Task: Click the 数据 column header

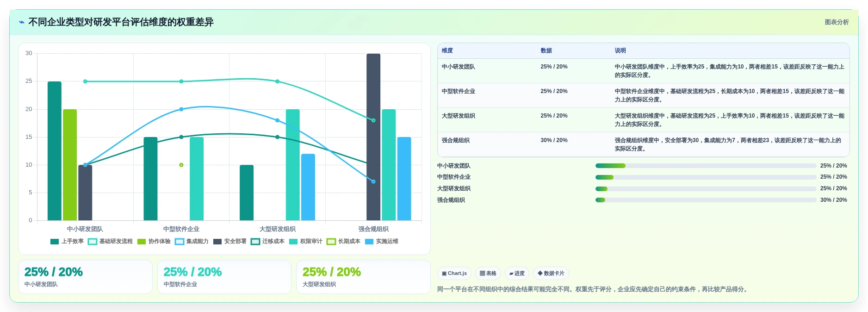Action: 546,50
